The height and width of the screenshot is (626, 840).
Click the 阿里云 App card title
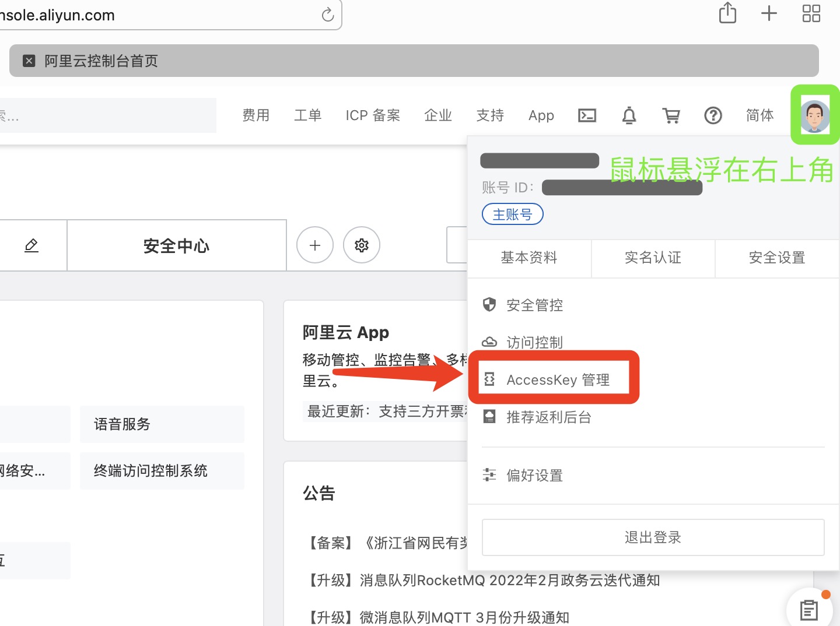[346, 333]
